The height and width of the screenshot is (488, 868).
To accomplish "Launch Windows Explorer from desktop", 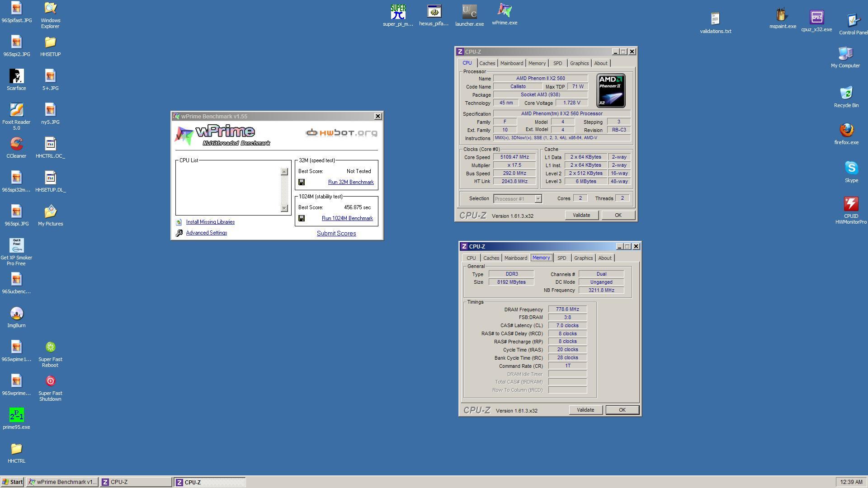I will (x=50, y=15).
